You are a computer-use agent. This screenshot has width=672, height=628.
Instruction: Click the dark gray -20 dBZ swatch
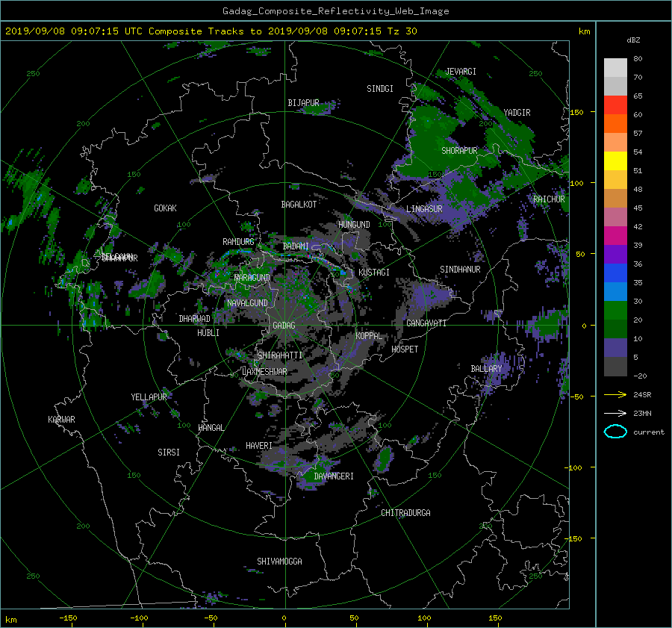click(x=615, y=366)
